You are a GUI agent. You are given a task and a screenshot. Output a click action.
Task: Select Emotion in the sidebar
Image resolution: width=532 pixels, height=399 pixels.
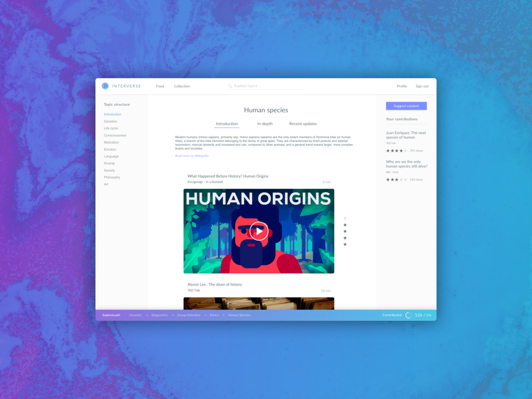(110, 149)
